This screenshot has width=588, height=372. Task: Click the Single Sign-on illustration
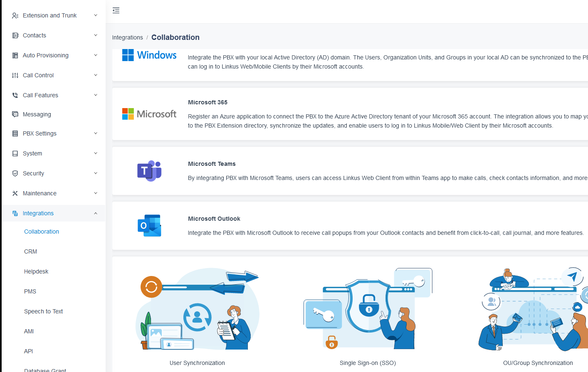[368, 309]
